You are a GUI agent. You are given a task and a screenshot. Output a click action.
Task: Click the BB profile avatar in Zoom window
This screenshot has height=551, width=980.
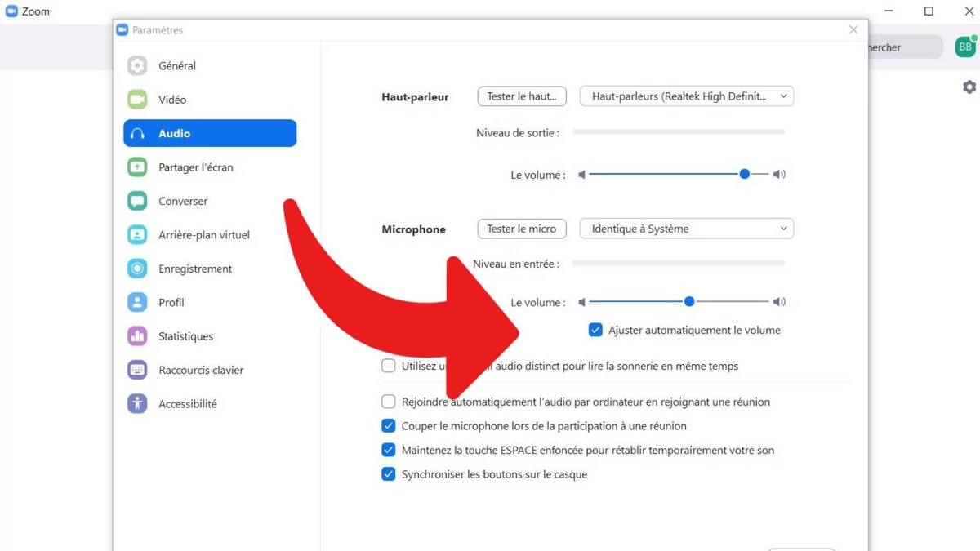pos(965,47)
